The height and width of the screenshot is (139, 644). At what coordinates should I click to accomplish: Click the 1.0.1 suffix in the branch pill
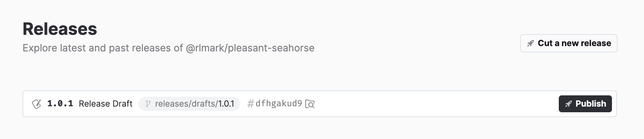[226, 104]
